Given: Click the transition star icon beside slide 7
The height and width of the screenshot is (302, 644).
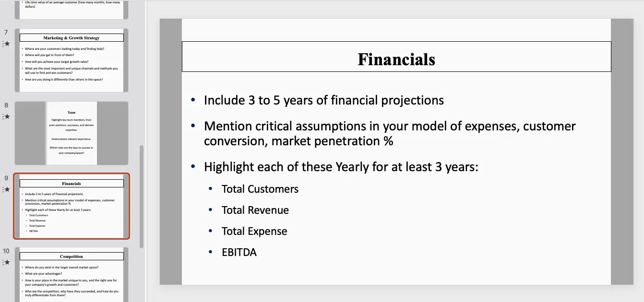Looking at the screenshot, I should (x=7, y=44).
